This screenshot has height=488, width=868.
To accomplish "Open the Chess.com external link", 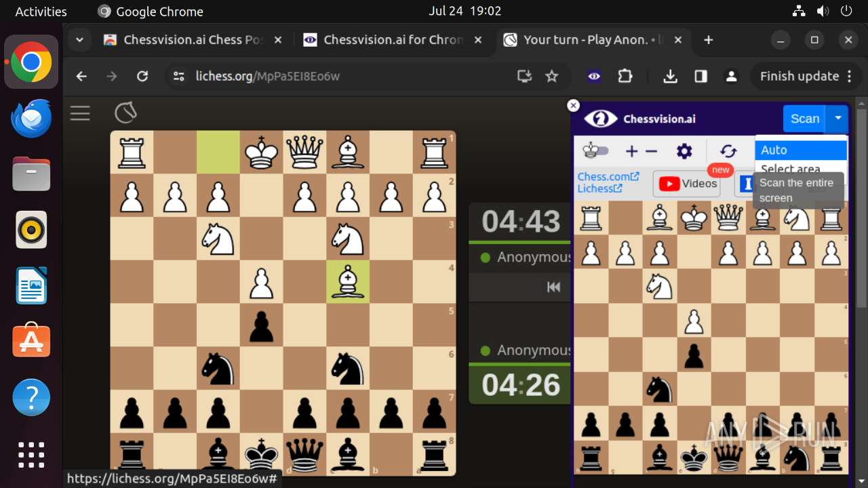I will click(608, 176).
